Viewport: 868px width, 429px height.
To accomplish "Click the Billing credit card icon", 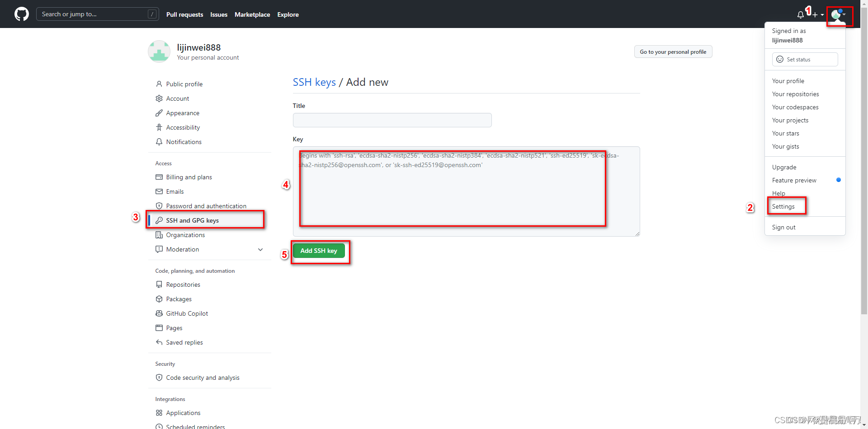I will click(159, 177).
